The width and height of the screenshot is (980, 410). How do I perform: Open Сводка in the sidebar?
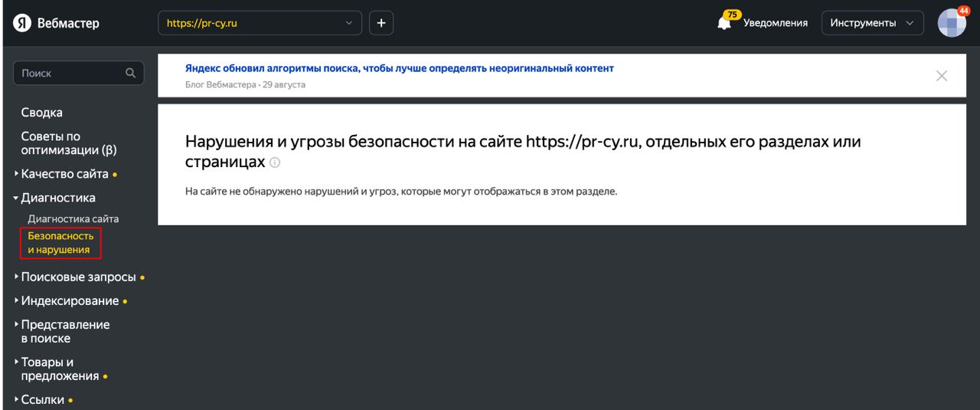tap(42, 113)
